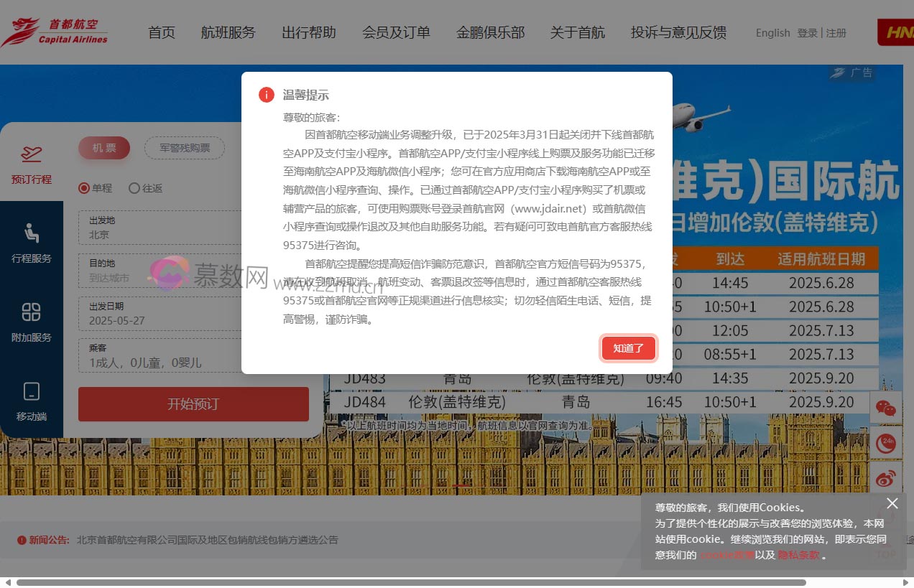This screenshot has height=588, width=914.
Task: Open the 隐私条款 privacy link
Action: click(800, 554)
